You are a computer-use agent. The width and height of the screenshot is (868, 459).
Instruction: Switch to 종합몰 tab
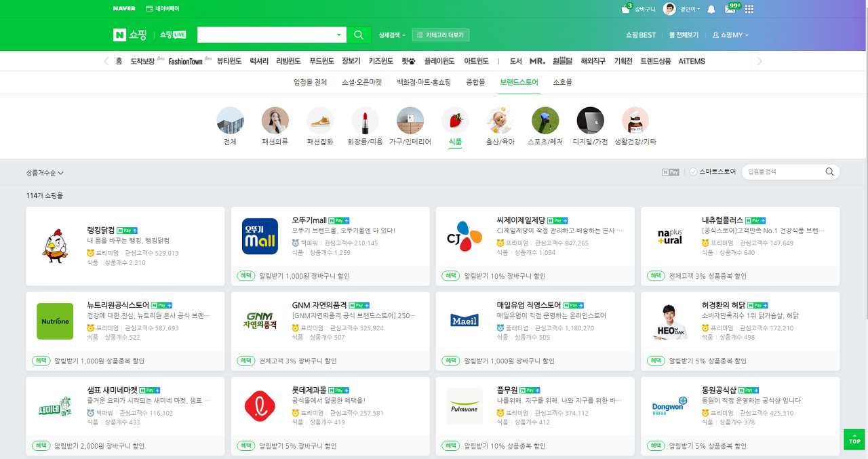click(x=475, y=82)
